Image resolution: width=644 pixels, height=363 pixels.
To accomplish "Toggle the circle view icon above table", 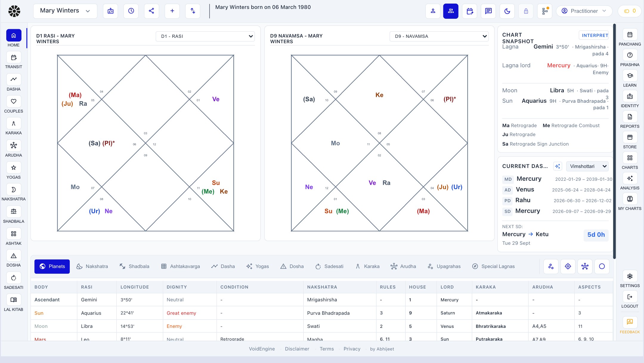I will [602, 267].
